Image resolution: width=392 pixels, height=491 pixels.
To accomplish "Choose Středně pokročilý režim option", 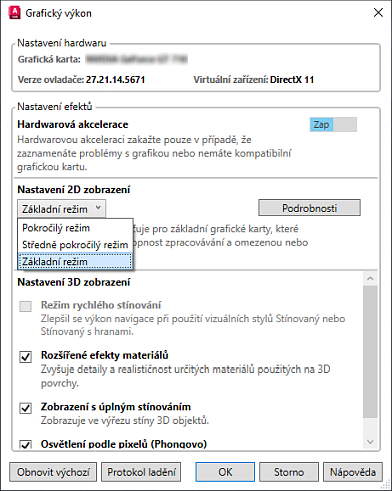I will point(75,245).
